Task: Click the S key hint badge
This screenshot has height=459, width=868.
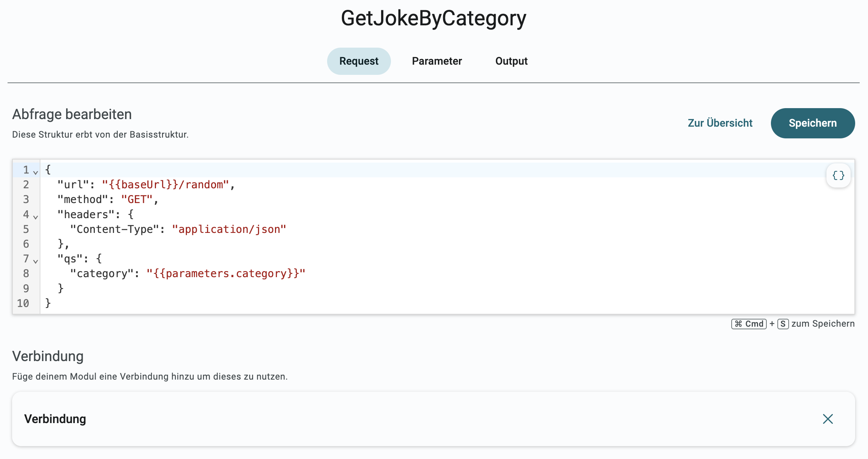Action: 783,324
